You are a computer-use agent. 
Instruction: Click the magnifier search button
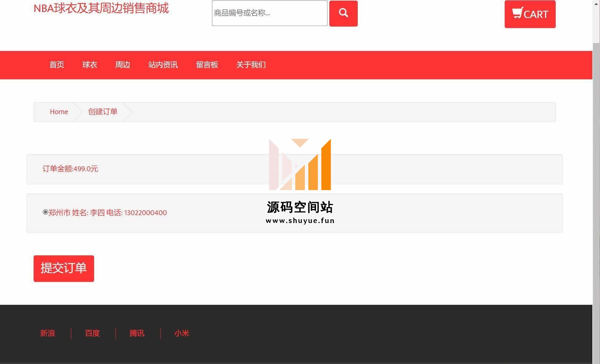[x=343, y=13]
